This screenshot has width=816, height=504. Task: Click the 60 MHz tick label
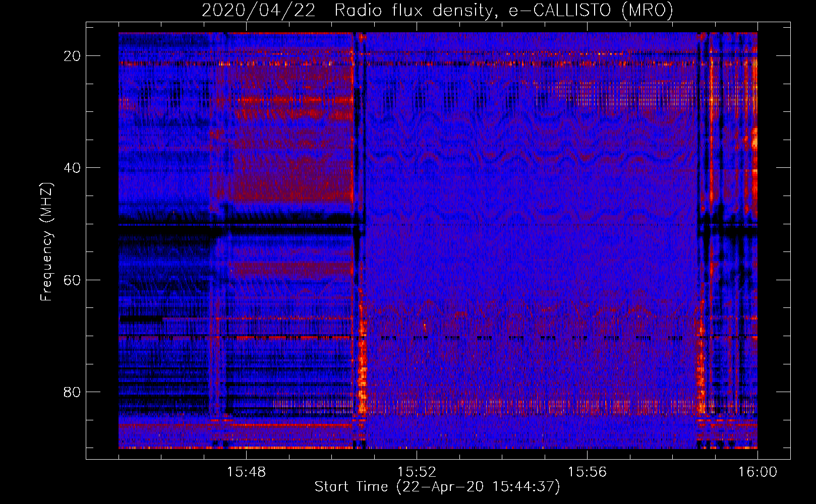coord(72,280)
